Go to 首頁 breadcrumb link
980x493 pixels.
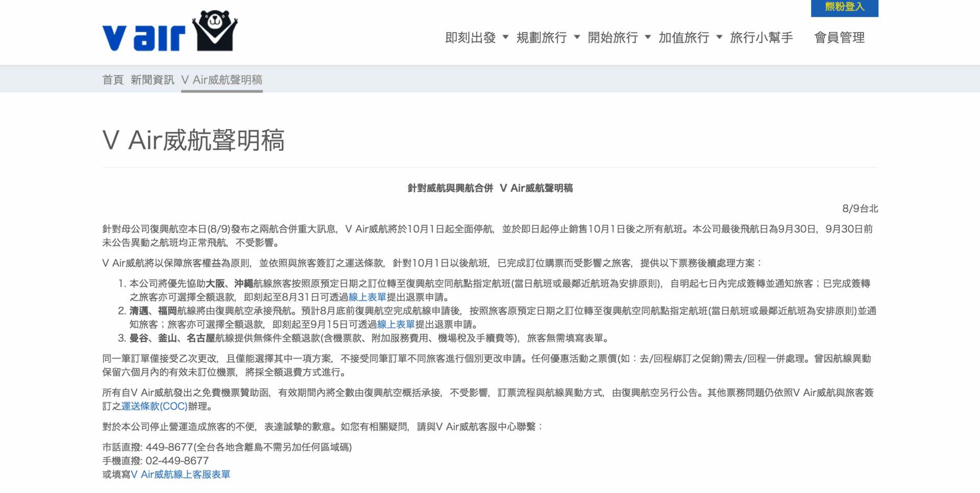pos(113,80)
